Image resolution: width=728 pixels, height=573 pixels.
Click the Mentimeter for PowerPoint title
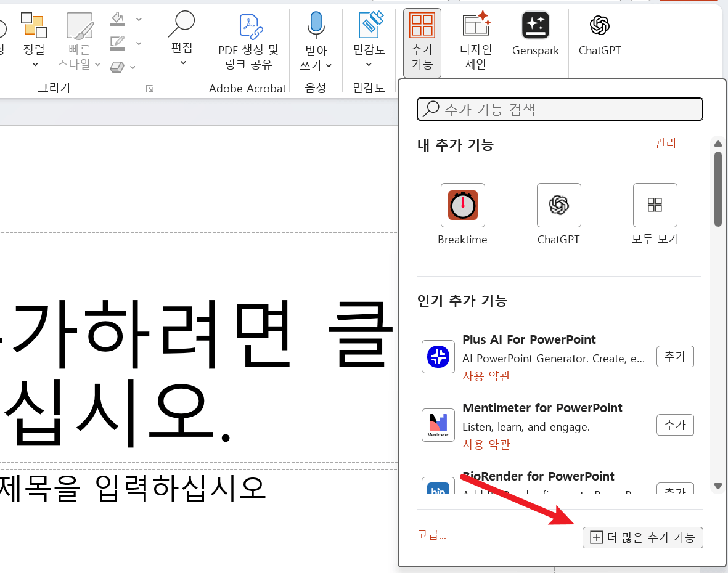[542, 408]
